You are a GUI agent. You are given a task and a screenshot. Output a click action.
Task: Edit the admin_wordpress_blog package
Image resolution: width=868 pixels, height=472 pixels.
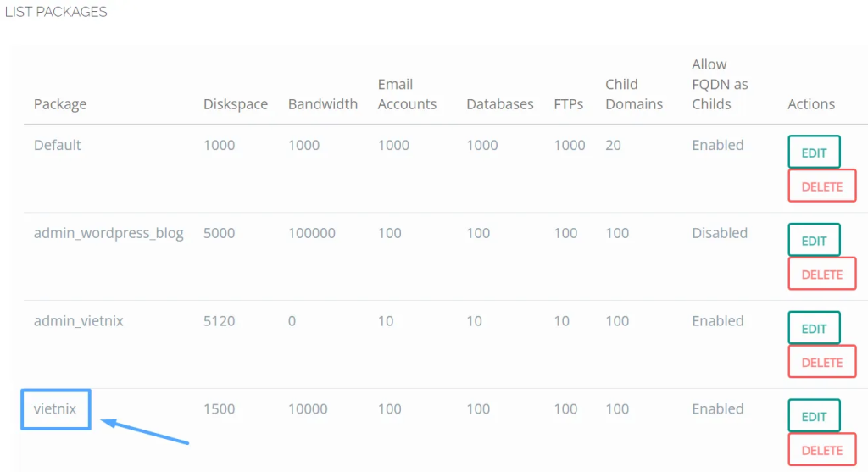pos(814,241)
